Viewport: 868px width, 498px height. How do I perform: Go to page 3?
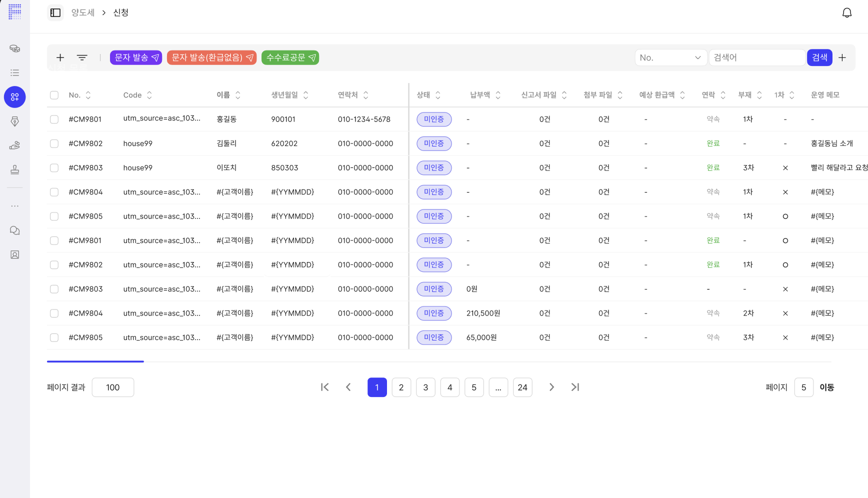pos(425,387)
